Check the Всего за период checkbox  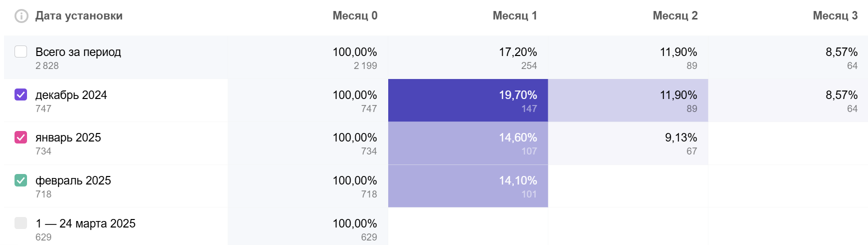tap(21, 51)
